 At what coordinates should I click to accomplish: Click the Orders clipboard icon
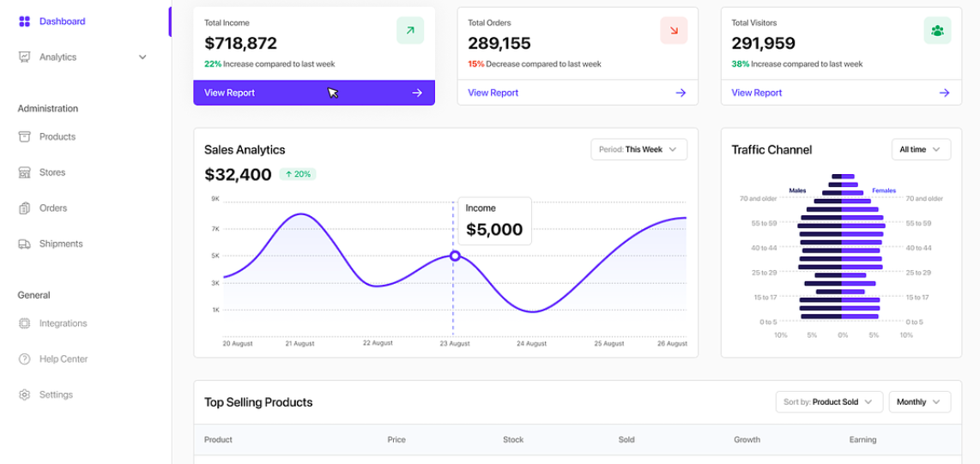(24, 208)
